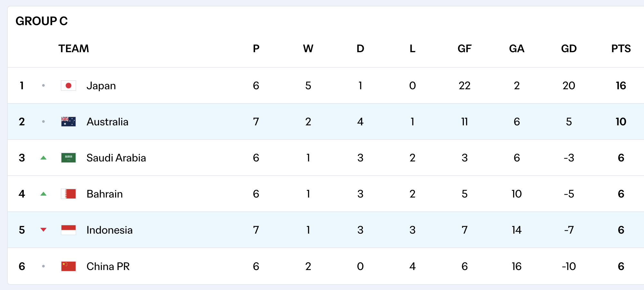Open the China PR team link
The height and width of the screenshot is (290, 644).
click(x=108, y=266)
